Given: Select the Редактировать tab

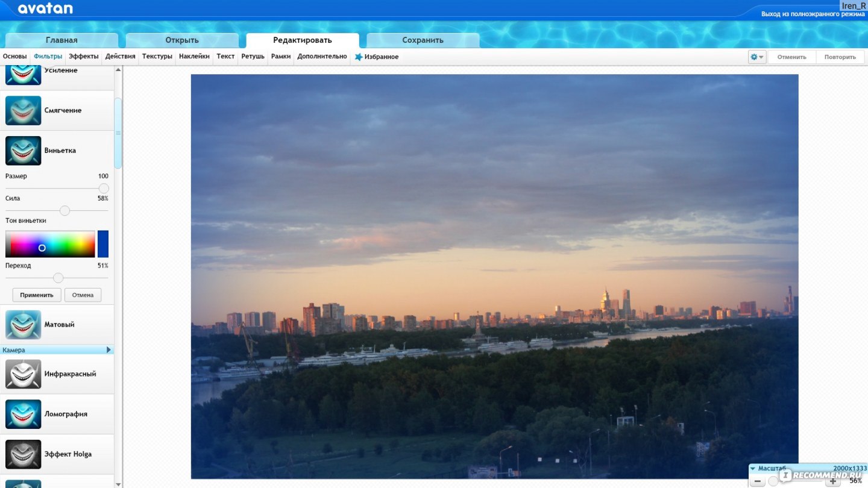Looking at the screenshot, I should 303,40.
